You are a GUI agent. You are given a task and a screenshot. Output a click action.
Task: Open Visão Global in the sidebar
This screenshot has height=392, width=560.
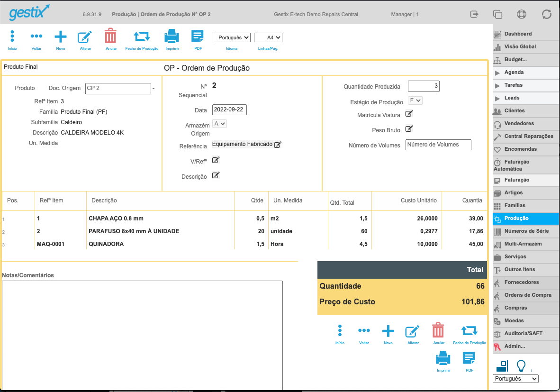(x=526, y=46)
